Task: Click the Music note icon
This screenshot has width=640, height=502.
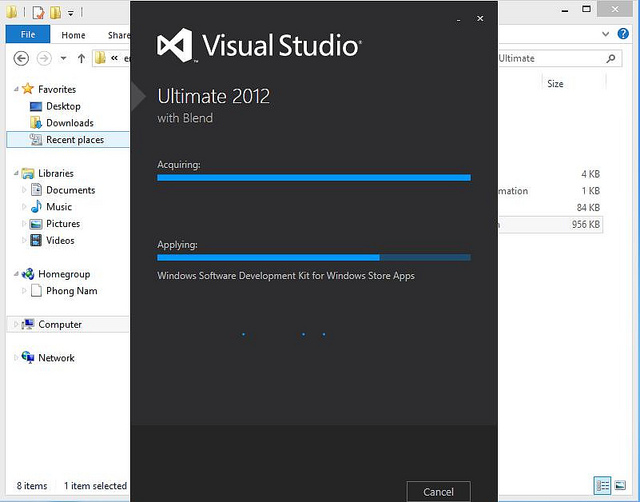Action: point(36,207)
